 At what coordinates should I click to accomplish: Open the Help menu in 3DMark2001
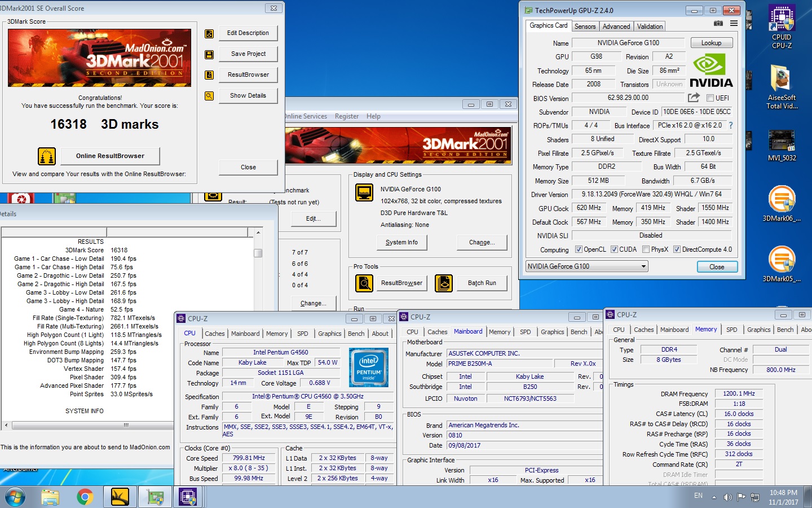(x=373, y=116)
